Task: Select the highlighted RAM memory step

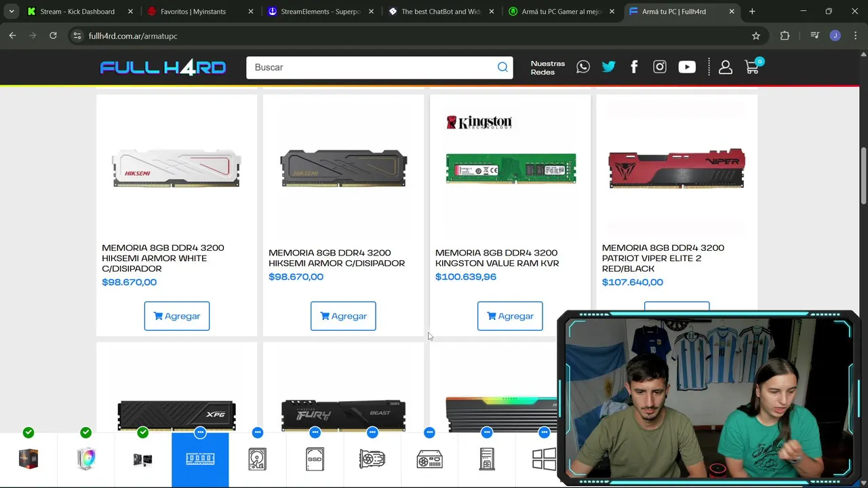Action: (x=200, y=459)
